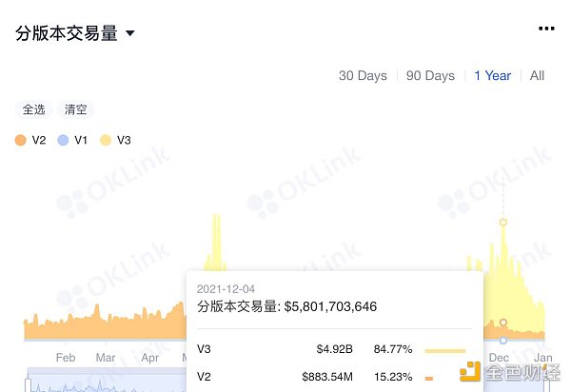Click the Feb axis label
The image size is (571, 392).
66,358
